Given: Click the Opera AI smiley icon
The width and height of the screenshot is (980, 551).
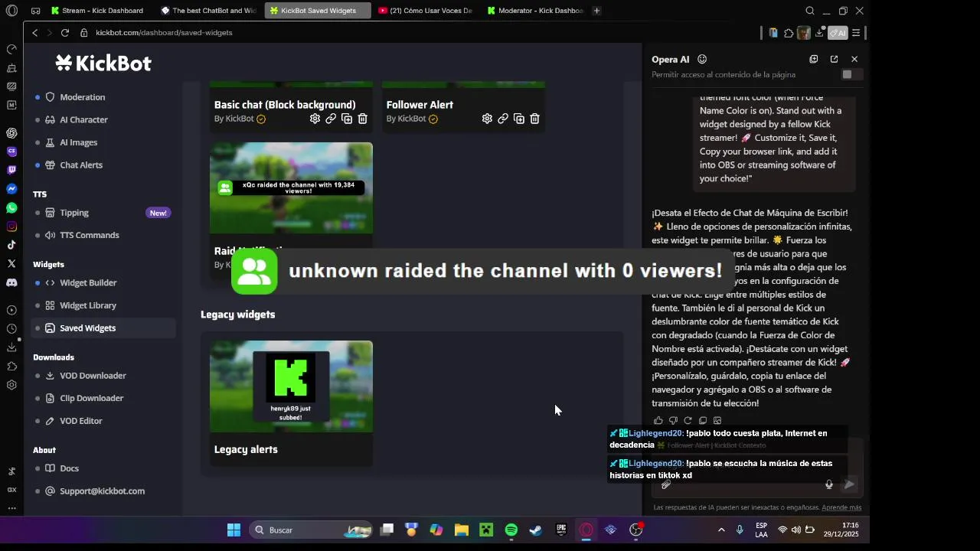Looking at the screenshot, I should pyautogui.click(x=702, y=59).
